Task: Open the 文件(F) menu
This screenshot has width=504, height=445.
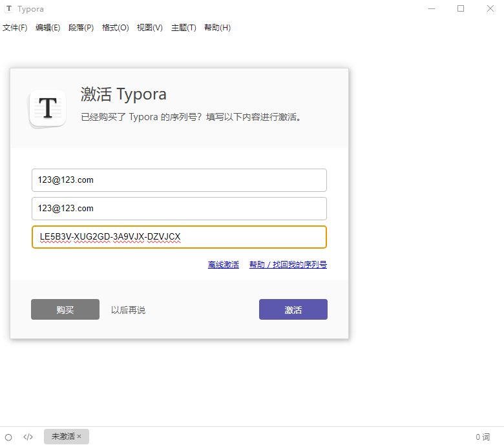Action: click(15, 28)
